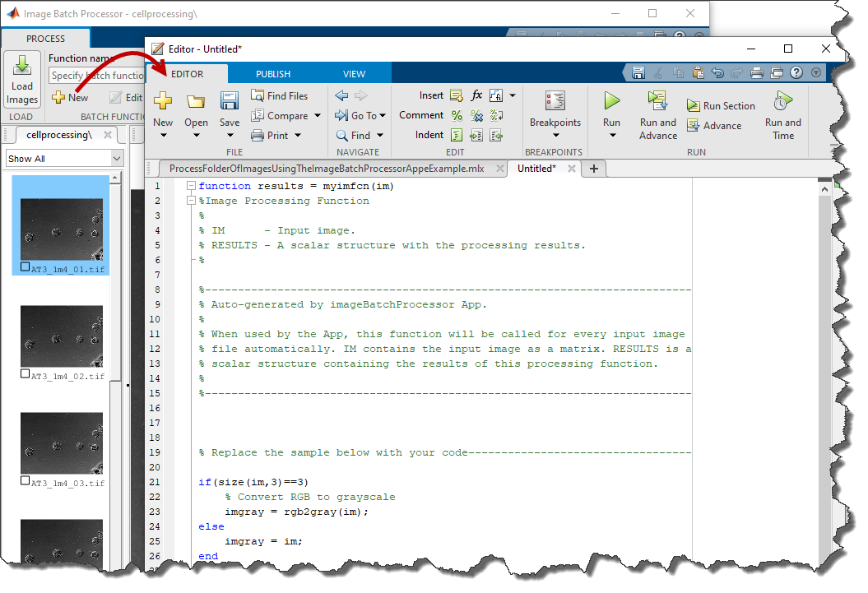Screen dimensions: 868x593
Task: Increase indent icon in EDIT group
Action: tap(476, 135)
